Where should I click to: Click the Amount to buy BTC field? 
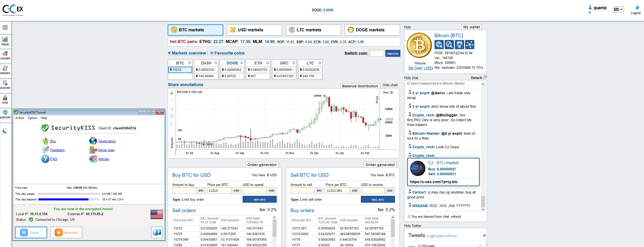(184, 190)
